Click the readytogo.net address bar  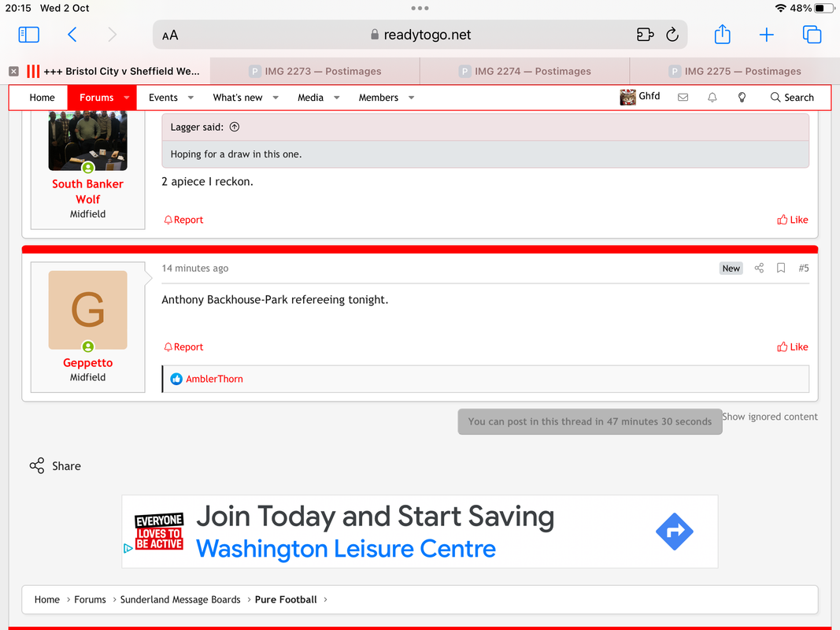click(x=420, y=35)
